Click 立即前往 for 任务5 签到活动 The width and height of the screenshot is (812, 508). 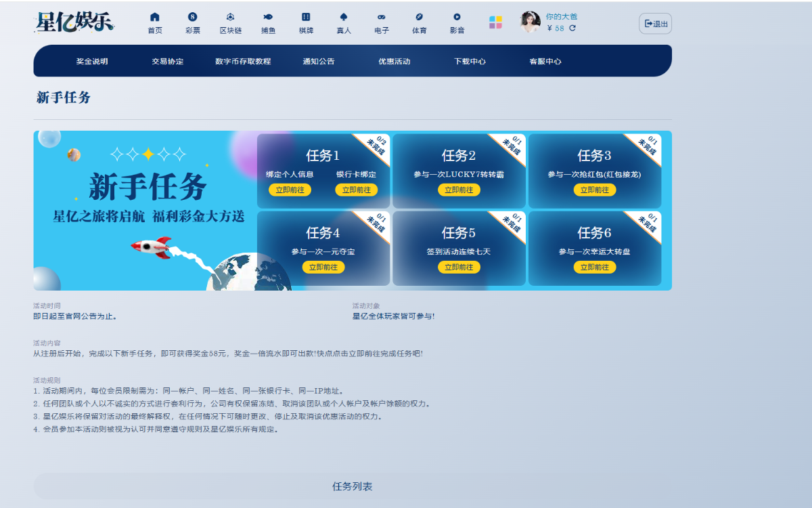459,267
